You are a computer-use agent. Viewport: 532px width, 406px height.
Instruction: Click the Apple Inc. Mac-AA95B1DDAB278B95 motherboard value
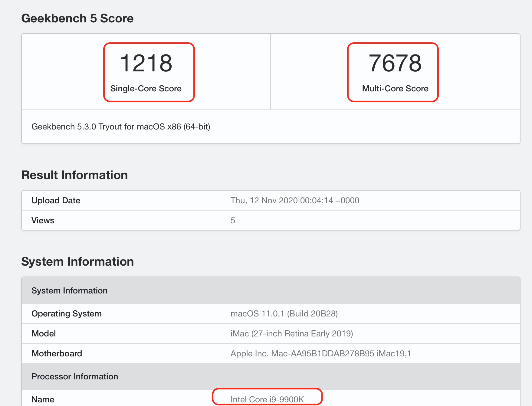(321, 353)
